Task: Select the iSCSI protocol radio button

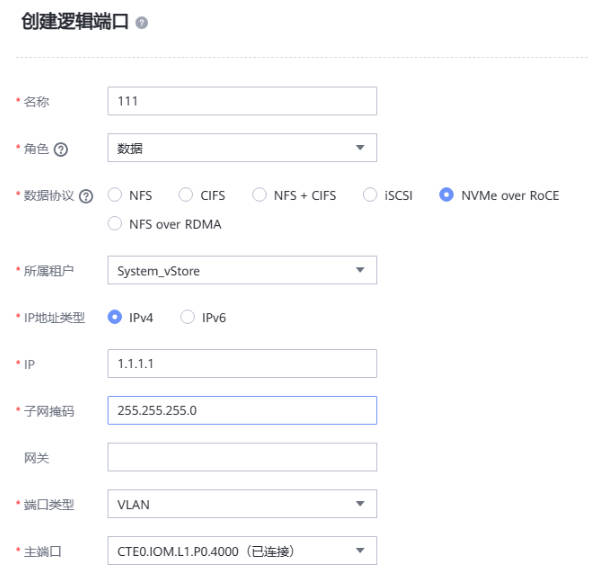Action: click(x=370, y=195)
